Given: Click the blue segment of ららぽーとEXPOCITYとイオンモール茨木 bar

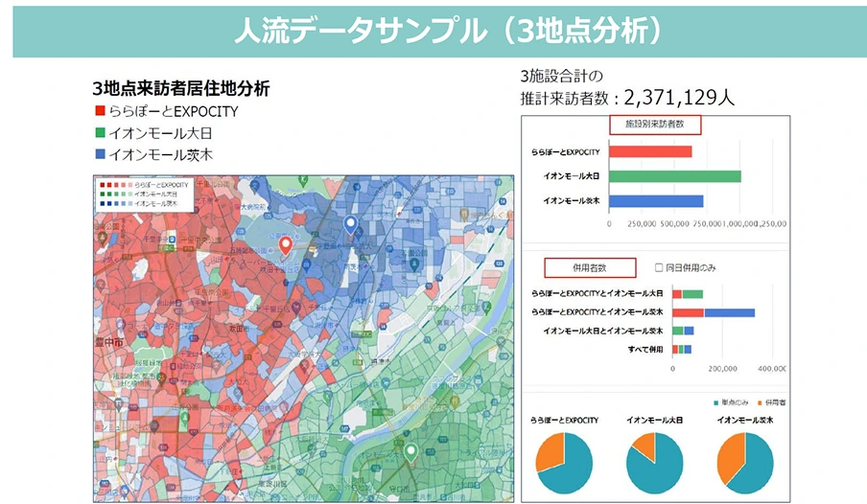Looking at the screenshot, I should click(729, 312).
